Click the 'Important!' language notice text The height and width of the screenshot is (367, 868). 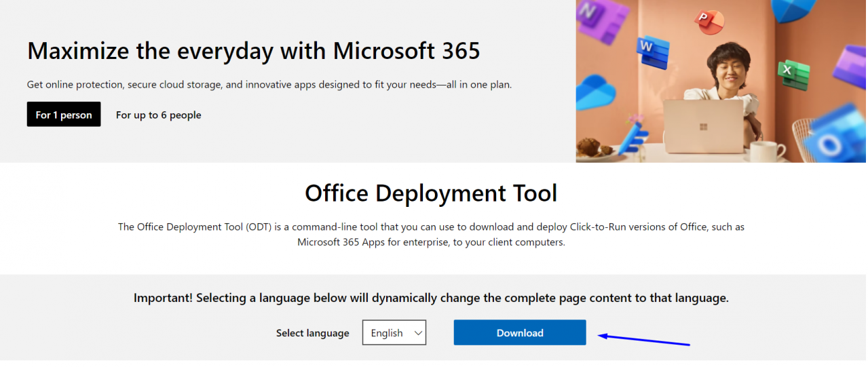431,298
